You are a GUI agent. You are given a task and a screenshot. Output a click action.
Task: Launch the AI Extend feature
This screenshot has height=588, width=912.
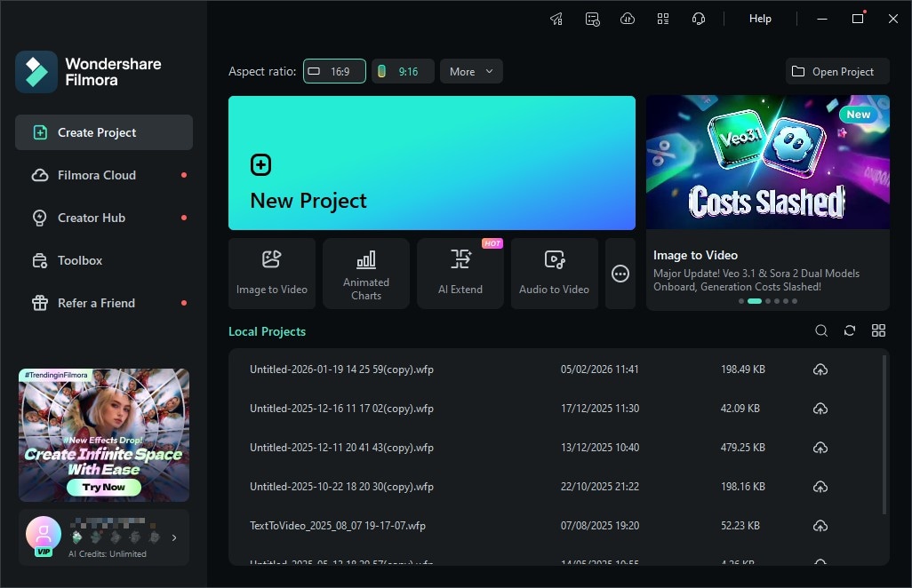(460, 273)
